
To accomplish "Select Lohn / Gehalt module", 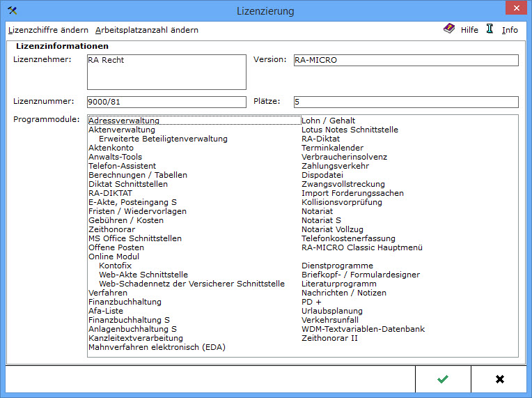I will coord(328,121).
